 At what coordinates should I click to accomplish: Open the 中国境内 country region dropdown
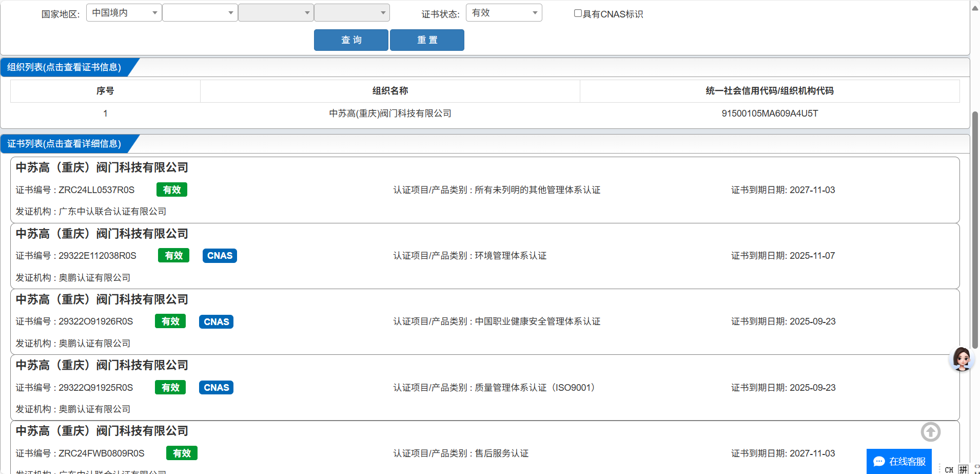point(124,13)
